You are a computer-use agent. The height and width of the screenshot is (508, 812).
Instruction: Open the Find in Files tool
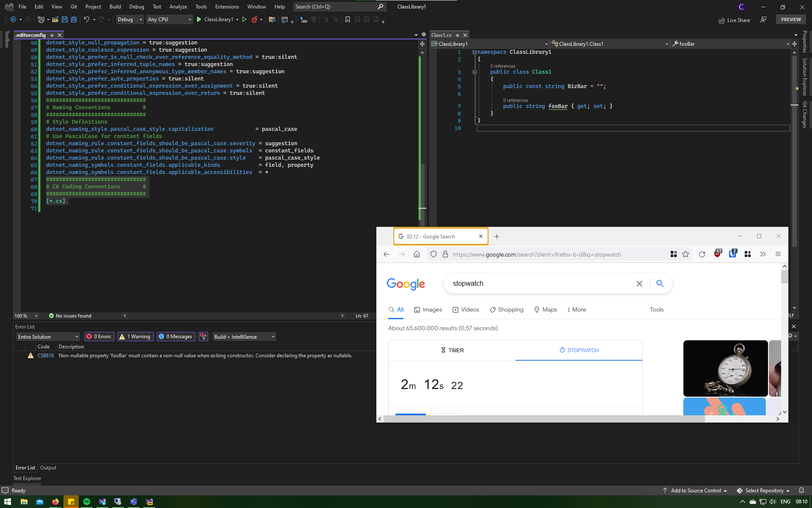[x=272, y=19]
